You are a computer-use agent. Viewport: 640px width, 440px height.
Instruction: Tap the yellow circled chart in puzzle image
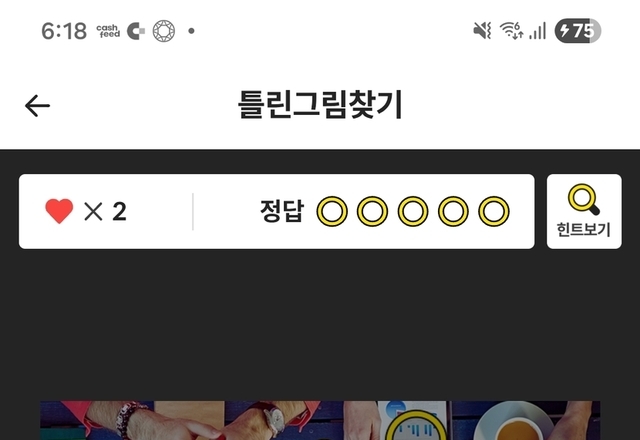416,425
